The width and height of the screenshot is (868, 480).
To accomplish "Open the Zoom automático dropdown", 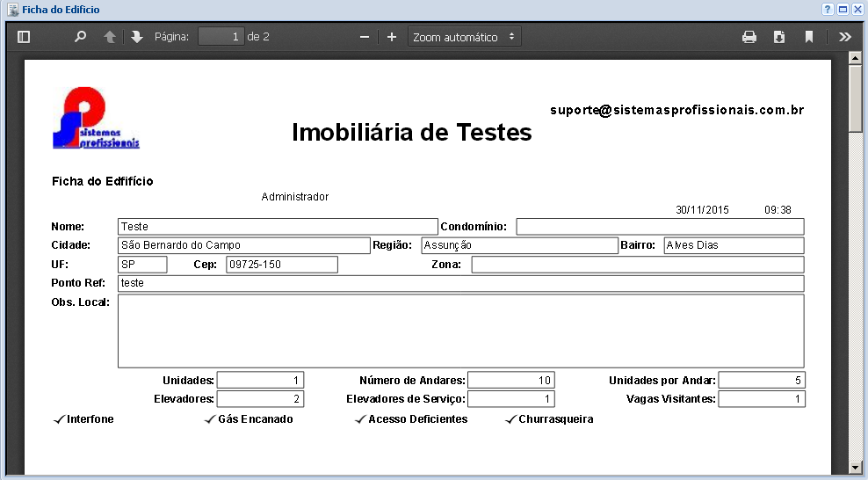I will [x=465, y=37].
